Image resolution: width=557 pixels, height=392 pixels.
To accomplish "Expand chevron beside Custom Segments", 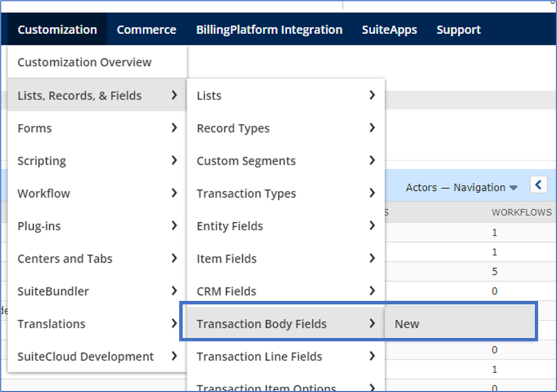I will point(372,160).
